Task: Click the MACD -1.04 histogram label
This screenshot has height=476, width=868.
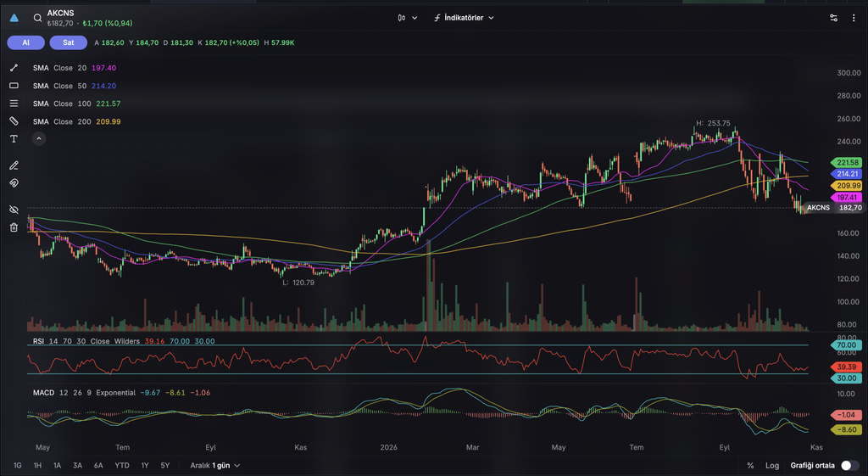Action: [847, 415]
